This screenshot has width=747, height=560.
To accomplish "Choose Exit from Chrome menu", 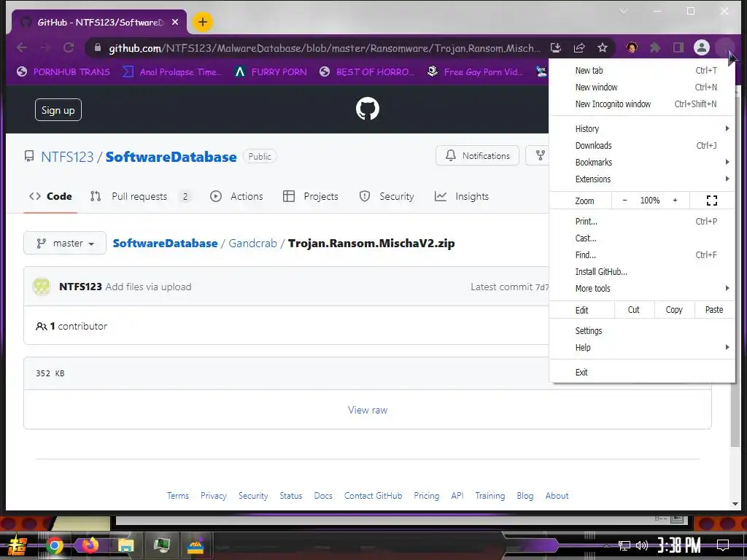I will (642, 373).
